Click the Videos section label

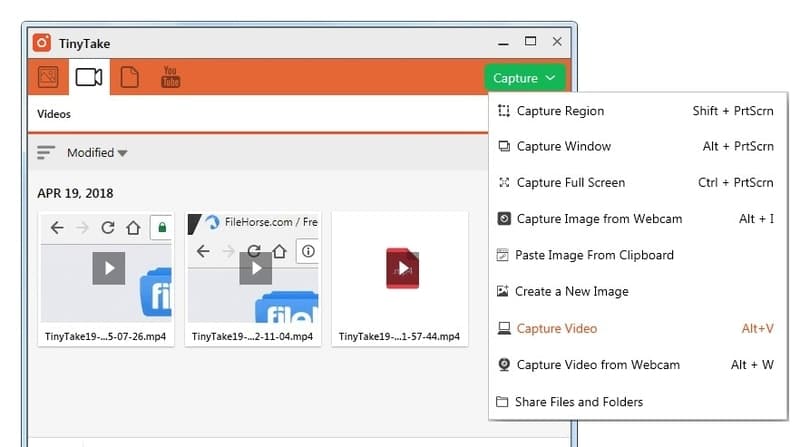pyautogui.click(x=54, y=114)
